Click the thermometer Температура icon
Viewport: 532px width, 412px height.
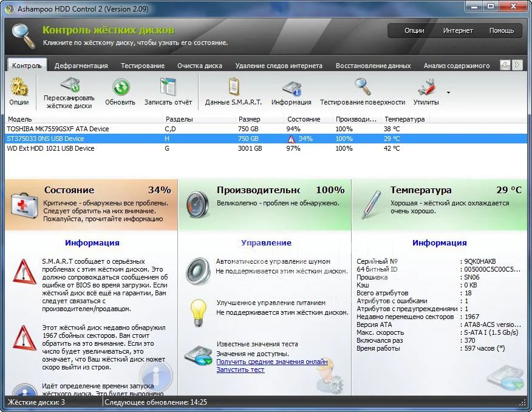click(371, 204)
